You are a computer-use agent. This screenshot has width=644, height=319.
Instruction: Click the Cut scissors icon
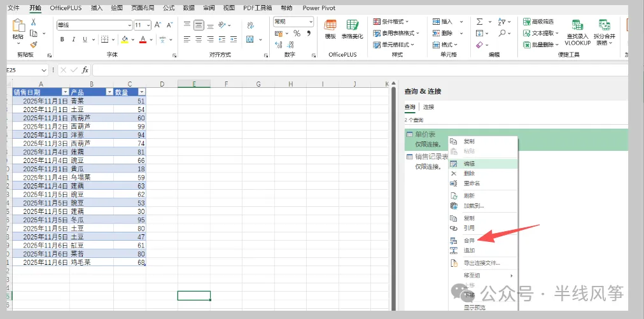coord(34,22)
